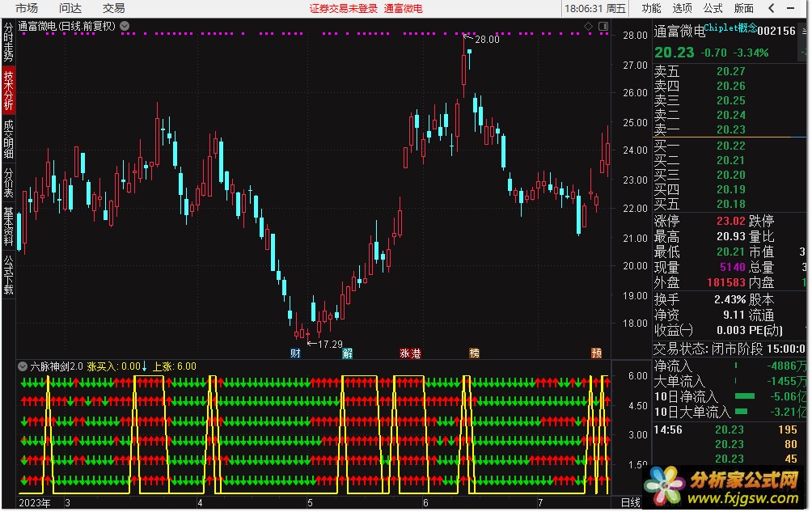812x512 pixels.
Task: Switch to 成交明细 side tab
Action: click(8, 139)
